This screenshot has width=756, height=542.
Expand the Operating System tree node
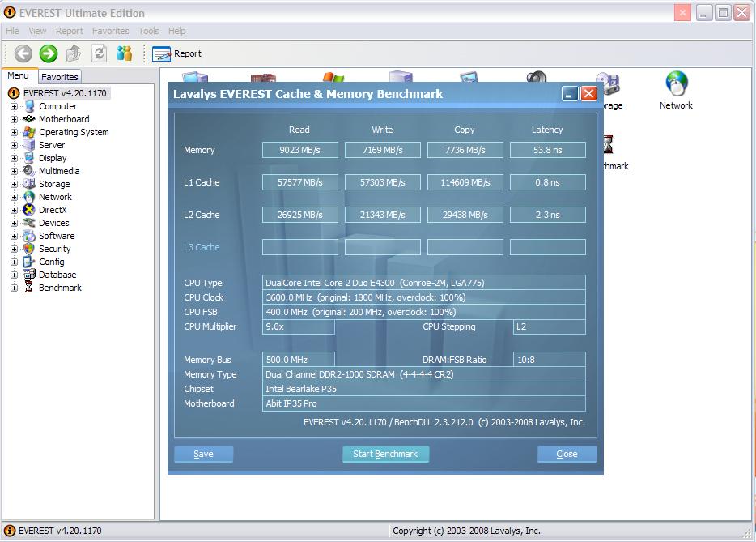[x=14, y=132]
